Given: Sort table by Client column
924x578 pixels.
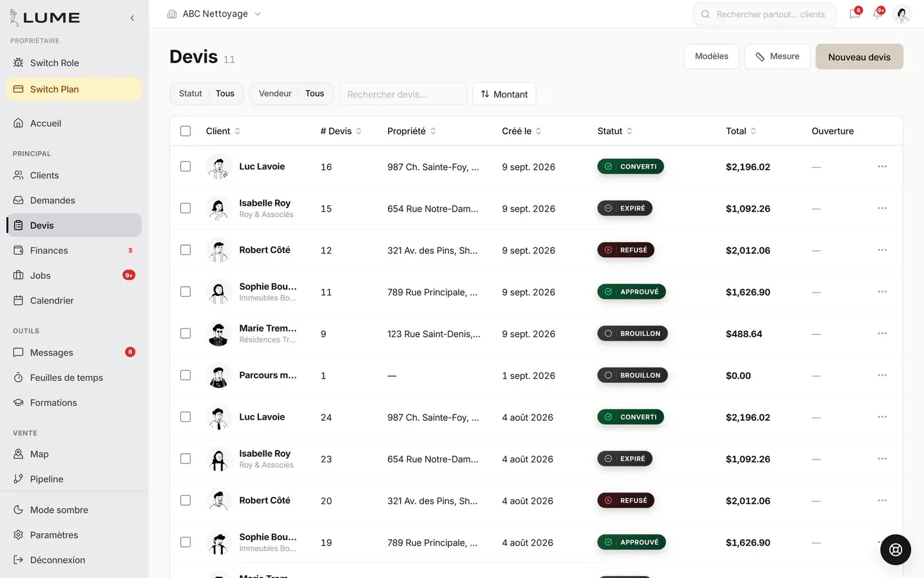Looking at the screenshot, I should (223, 131).
